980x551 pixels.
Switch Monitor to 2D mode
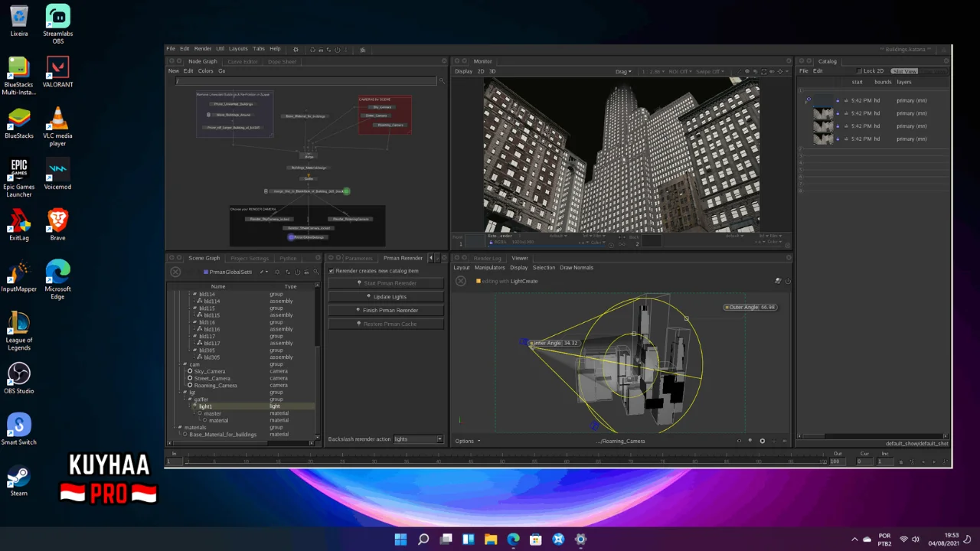[x=481, y=71]
